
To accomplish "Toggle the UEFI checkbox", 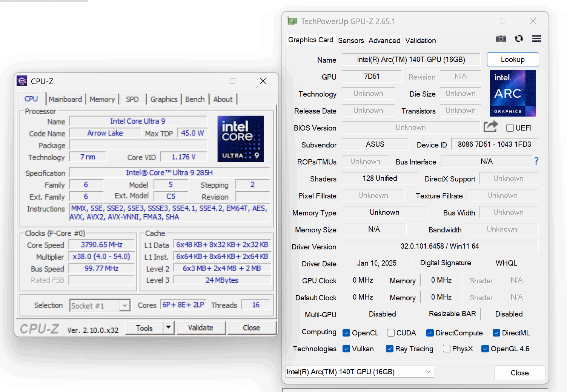I will pos(510,128).
